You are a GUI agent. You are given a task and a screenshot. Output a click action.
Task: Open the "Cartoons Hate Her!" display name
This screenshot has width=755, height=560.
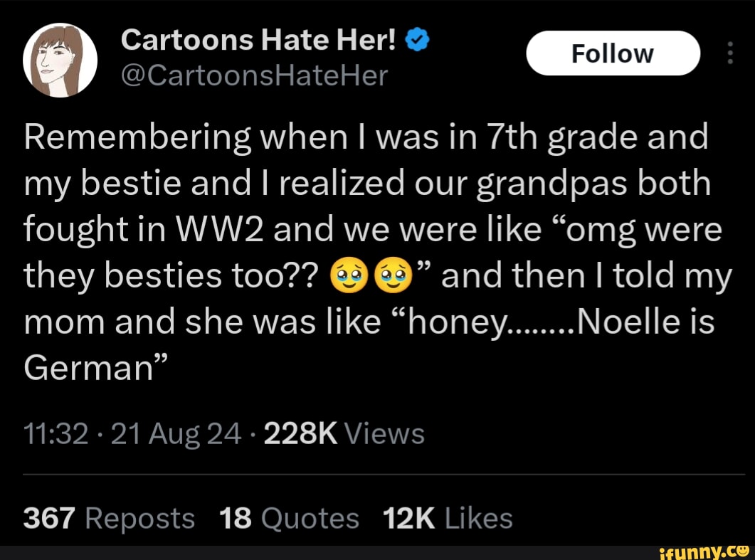point(259,41)
